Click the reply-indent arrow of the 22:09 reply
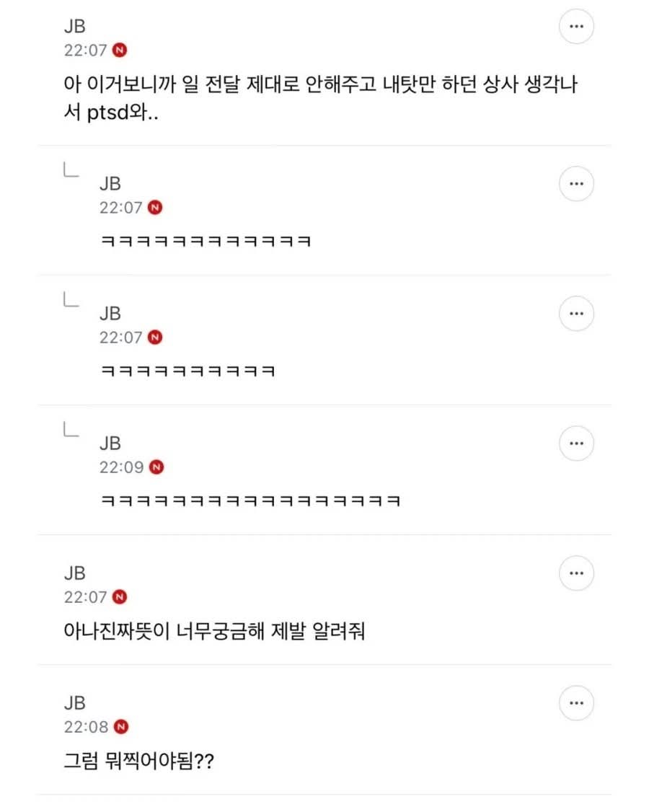This screenshot has width=649, height=812. (x=71, y=429)
